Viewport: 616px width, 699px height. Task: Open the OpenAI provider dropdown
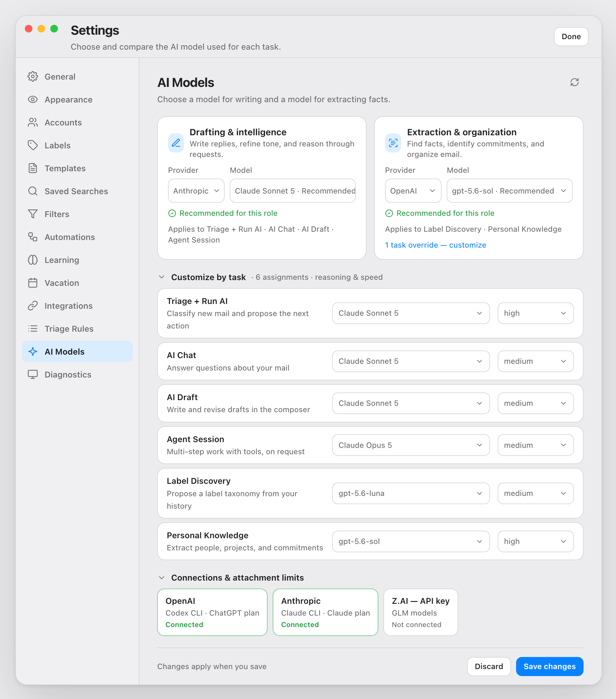point(413,191)
